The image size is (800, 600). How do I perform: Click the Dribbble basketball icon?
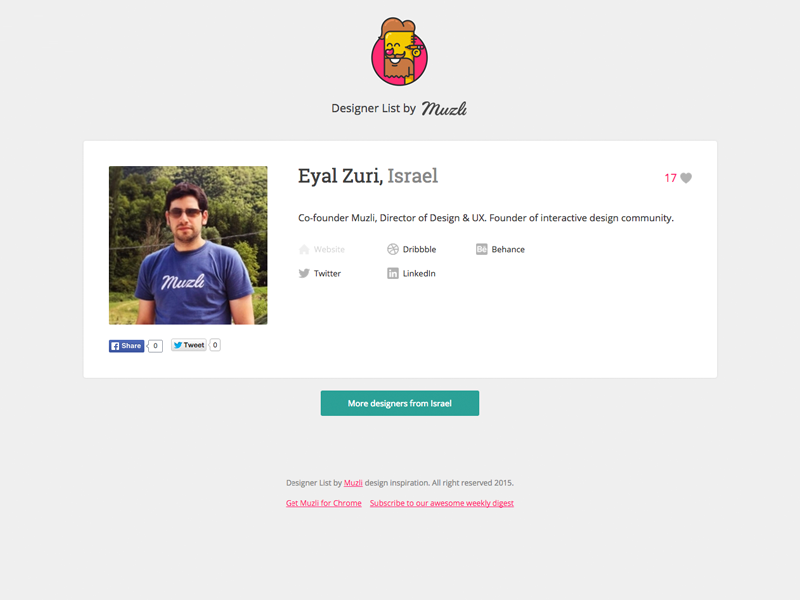[x=392, y=249]
